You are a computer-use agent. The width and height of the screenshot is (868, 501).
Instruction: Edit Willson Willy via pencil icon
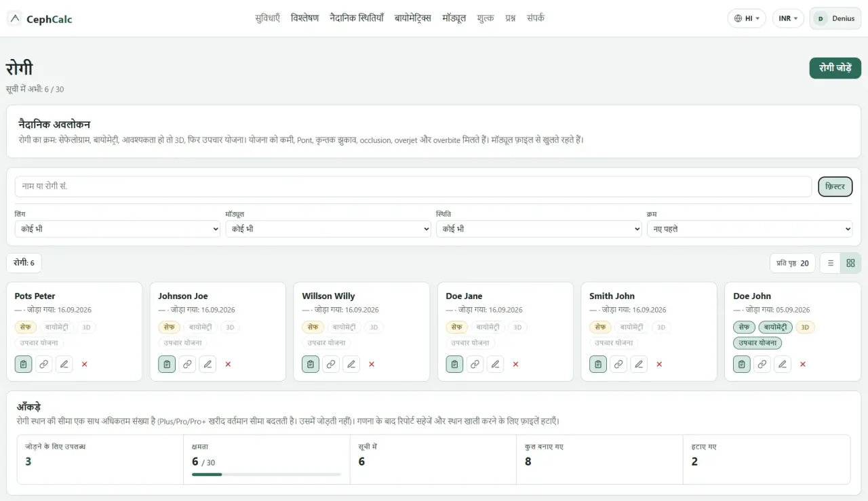click(x=351, y=364)
